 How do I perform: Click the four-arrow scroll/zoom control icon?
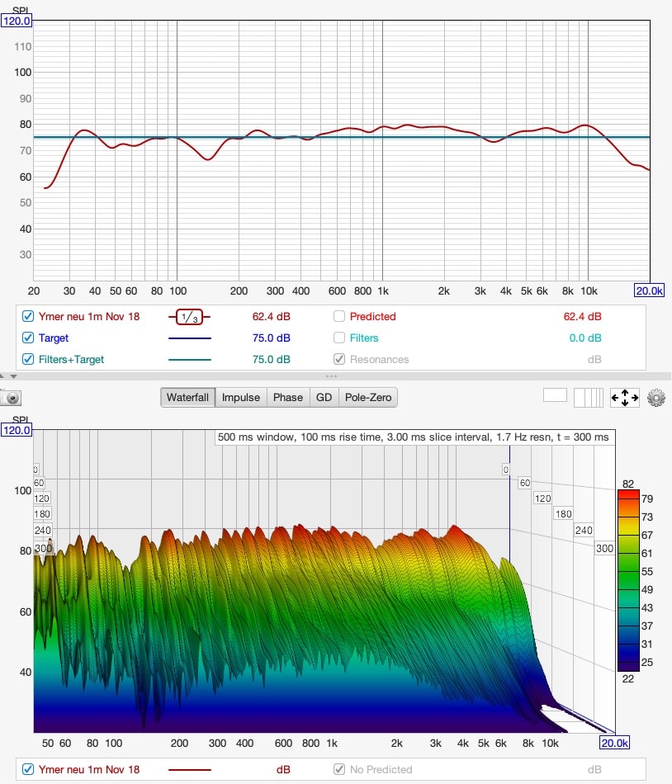[624, 398]
